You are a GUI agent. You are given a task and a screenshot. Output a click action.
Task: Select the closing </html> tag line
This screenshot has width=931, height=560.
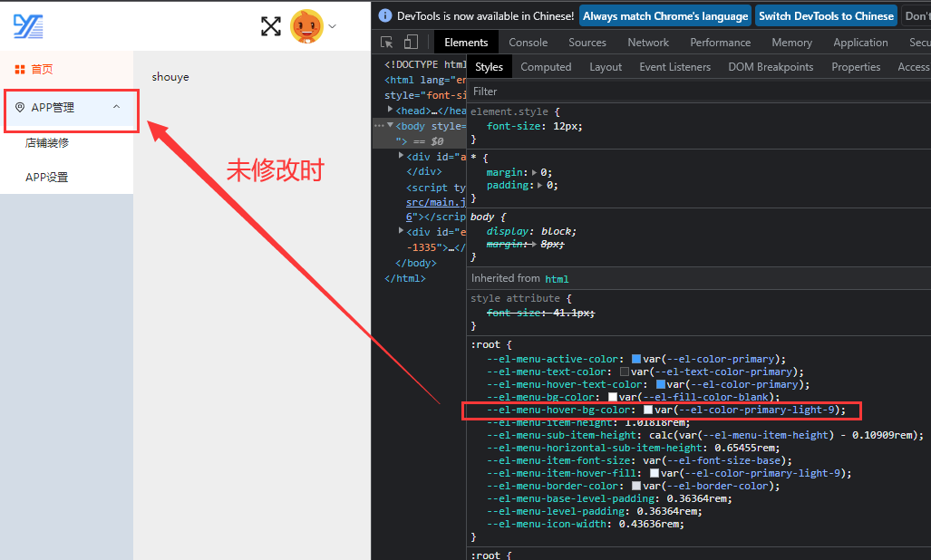coord(405,278)
